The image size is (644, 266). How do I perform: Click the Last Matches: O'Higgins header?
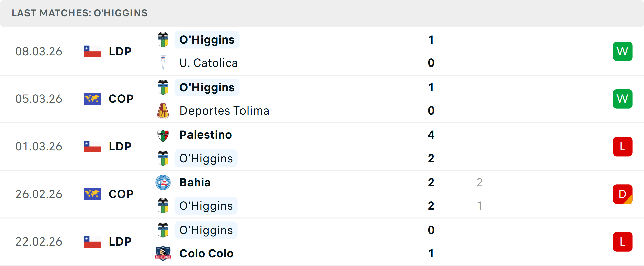pyautogui.click(x=80, y=13)
